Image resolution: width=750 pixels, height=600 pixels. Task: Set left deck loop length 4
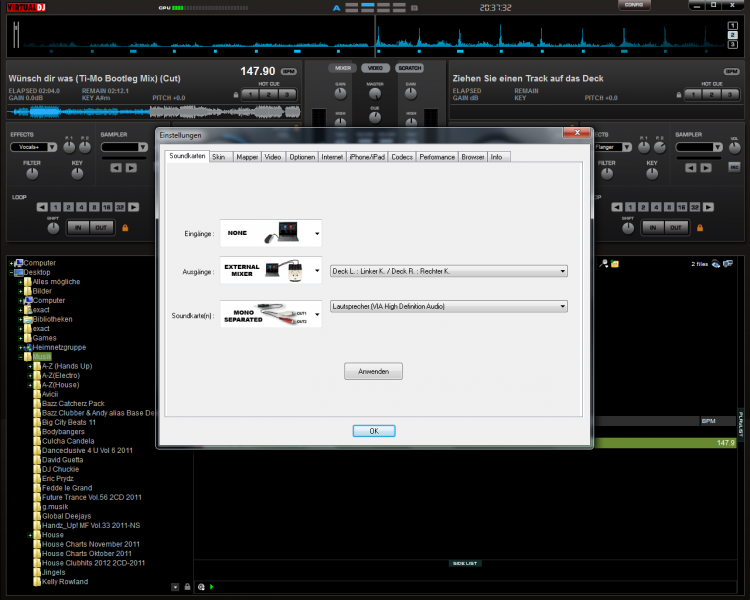click(x=81, y=207)
